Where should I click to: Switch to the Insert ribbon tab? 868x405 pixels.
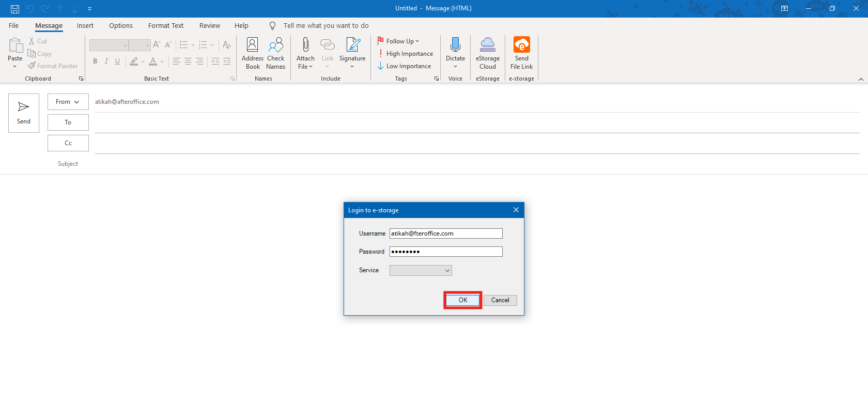[x=85, y=26]
